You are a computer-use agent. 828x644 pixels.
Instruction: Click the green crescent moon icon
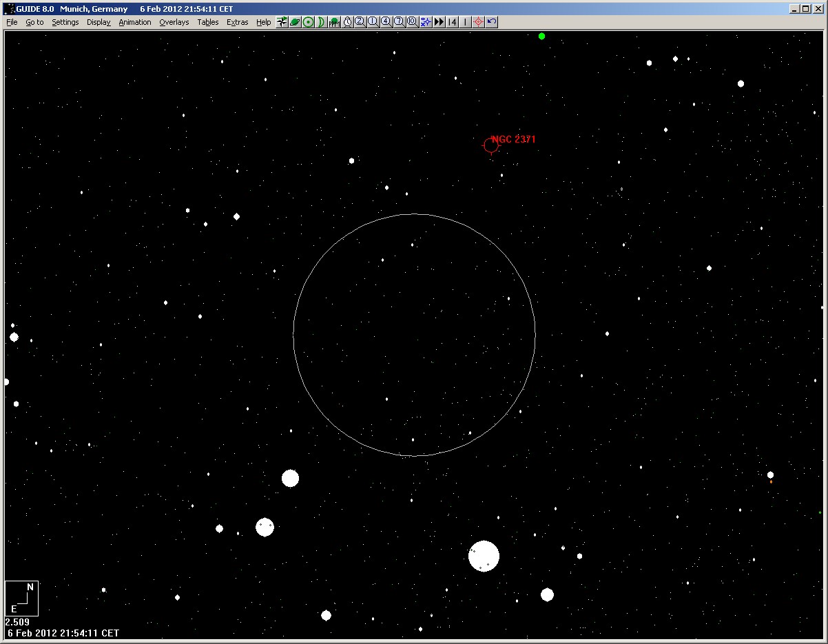321,22
